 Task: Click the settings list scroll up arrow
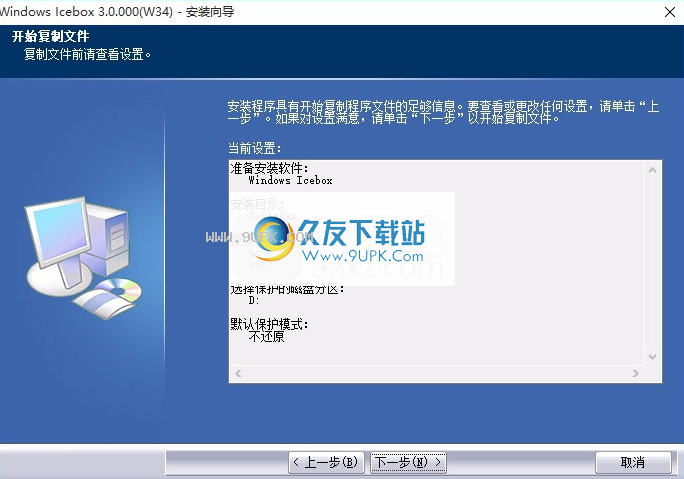pyautogui.click(x=653, y=171)
